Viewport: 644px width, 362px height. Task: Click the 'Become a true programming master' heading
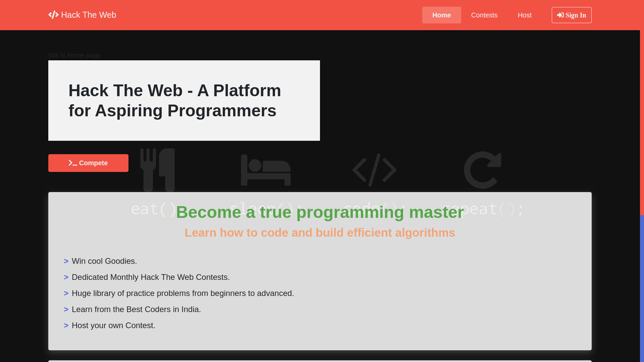(320, 212)
